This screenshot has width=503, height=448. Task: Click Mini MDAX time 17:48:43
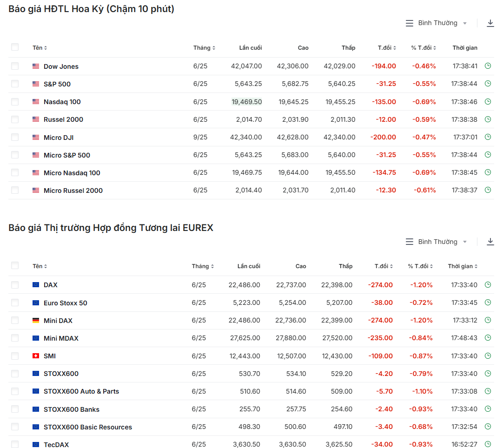coord(464,338)
